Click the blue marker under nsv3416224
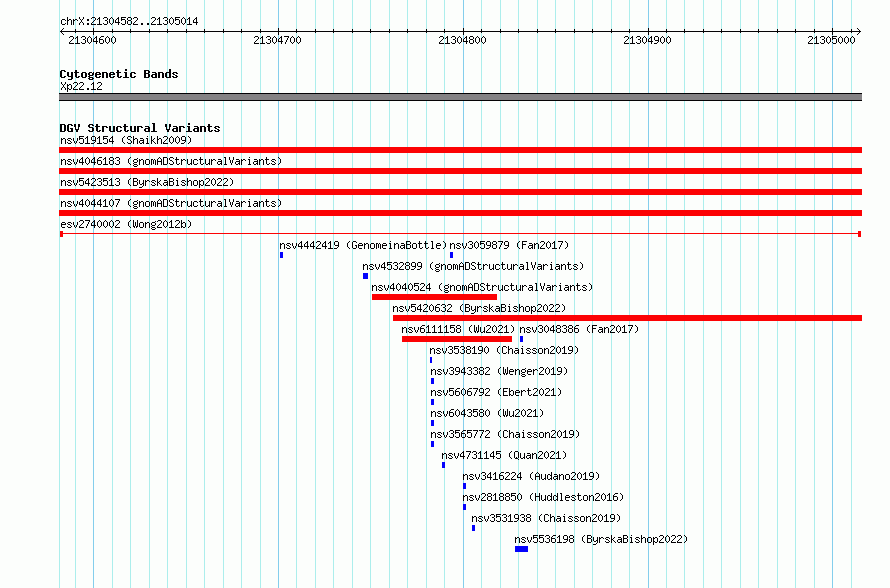Screen dimensions: 890x588 coord(464,486)
